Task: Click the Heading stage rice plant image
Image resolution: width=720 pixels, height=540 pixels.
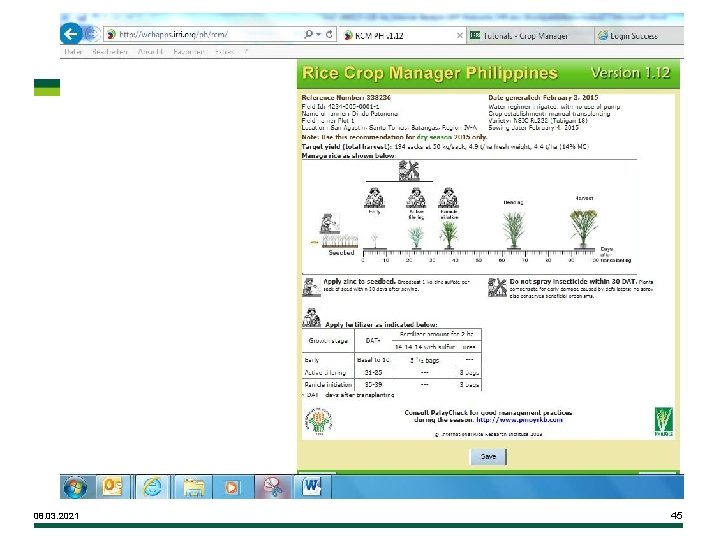Action: [x=514, y=229]
